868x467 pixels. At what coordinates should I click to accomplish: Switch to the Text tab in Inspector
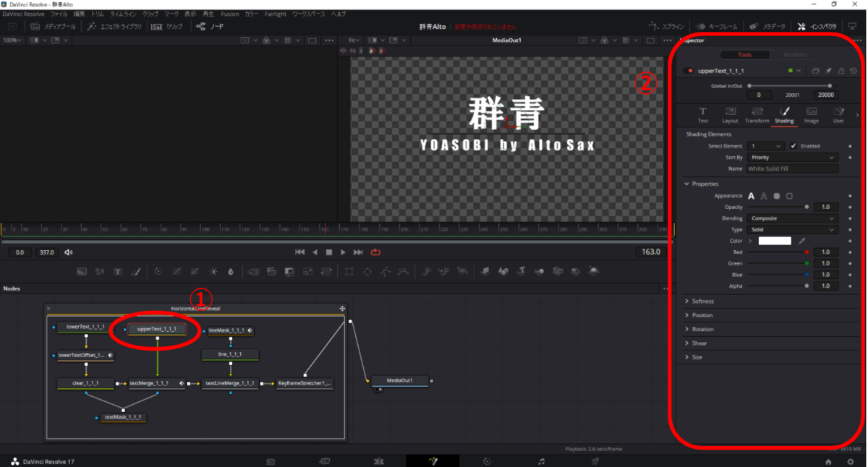[702, 115]
